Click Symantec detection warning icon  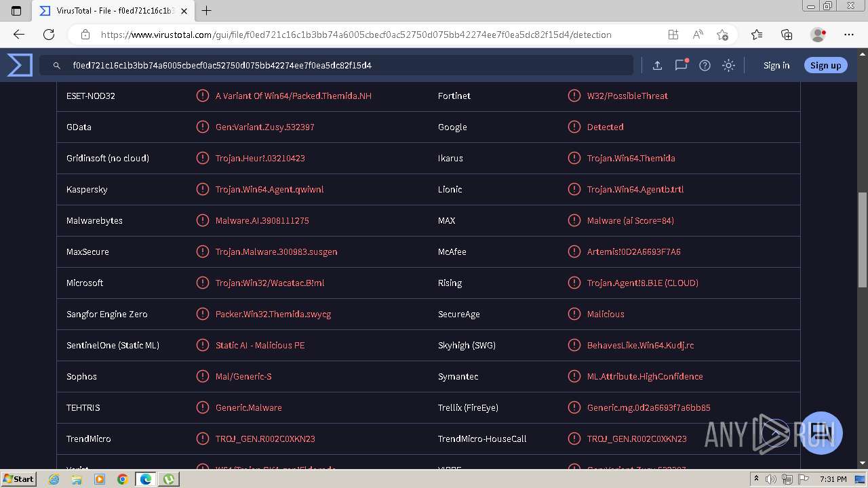[574, 376]
